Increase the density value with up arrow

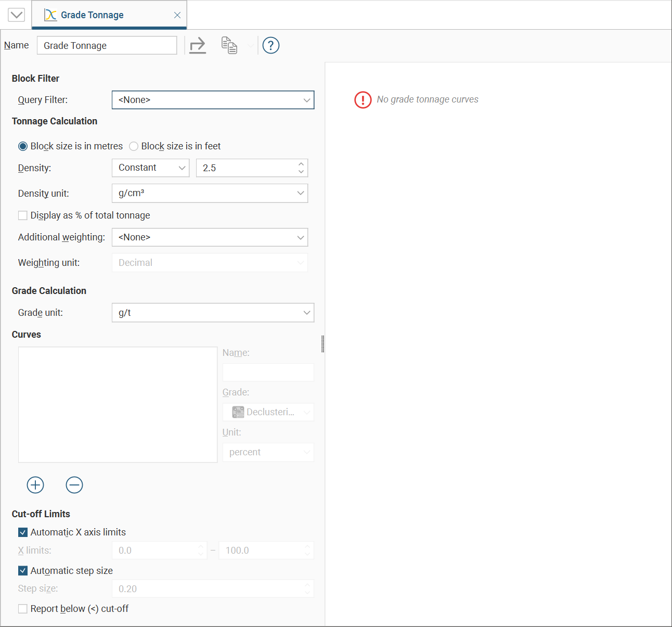click(301, 164)
